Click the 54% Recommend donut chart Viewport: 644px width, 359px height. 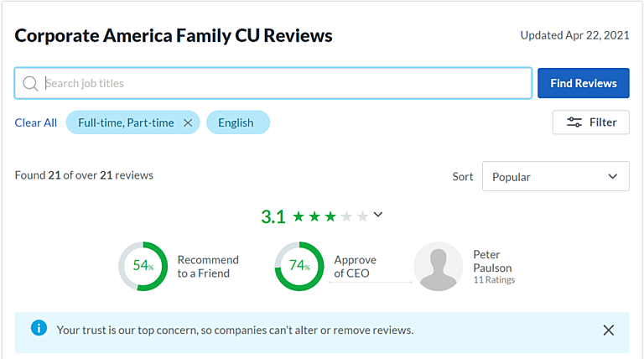point(143,267)
